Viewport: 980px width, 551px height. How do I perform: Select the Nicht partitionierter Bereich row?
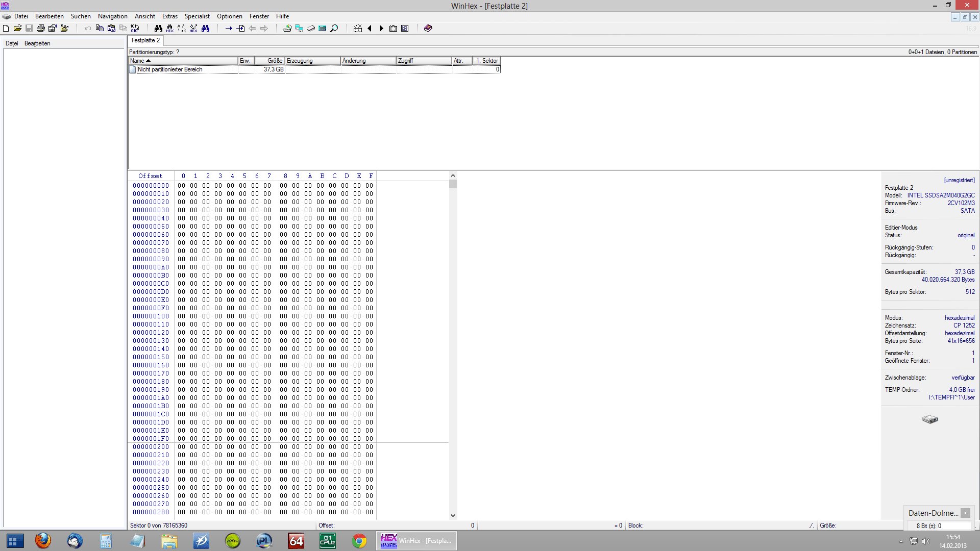(314, 69)
